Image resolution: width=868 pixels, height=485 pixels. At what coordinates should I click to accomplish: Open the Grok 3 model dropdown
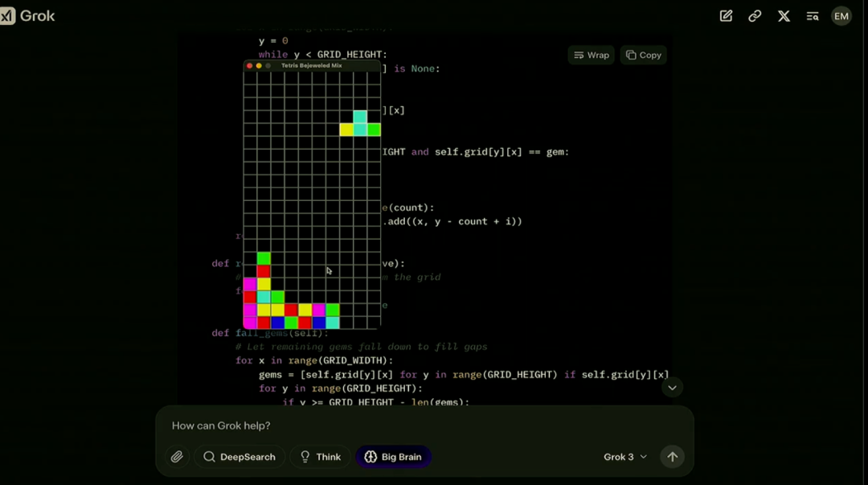pos(625,457)
